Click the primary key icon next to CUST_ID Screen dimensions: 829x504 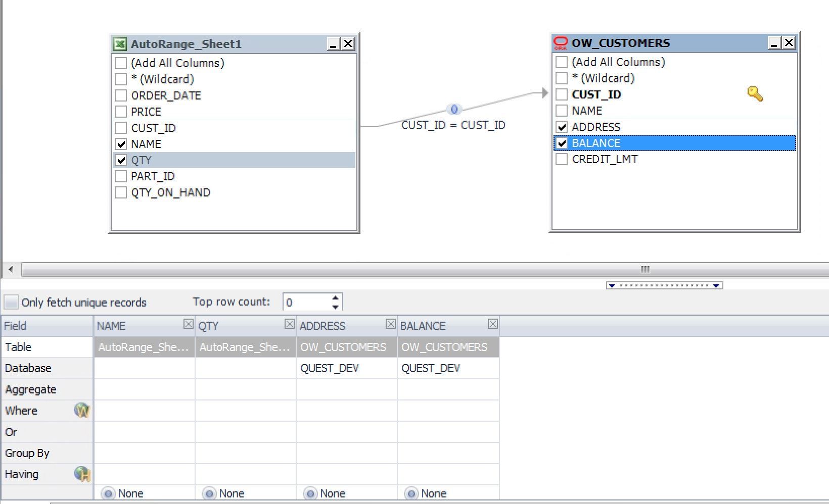[x=755, y=94]
